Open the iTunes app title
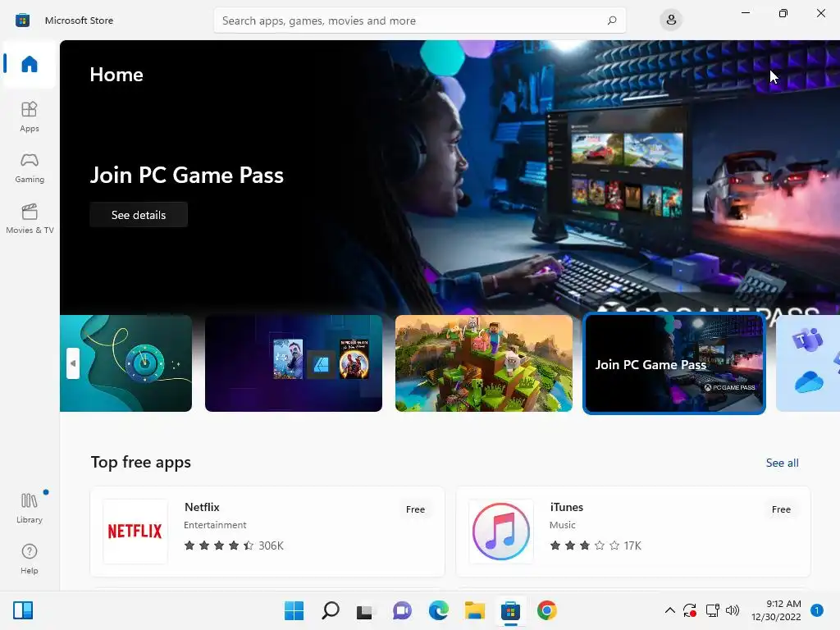 [567, 507]
